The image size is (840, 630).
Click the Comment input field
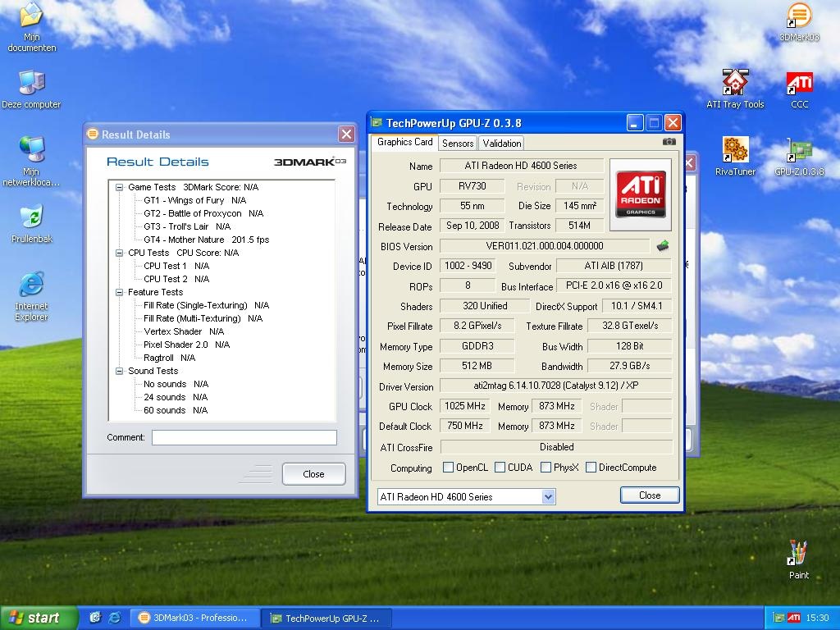[x=244, y=437]
